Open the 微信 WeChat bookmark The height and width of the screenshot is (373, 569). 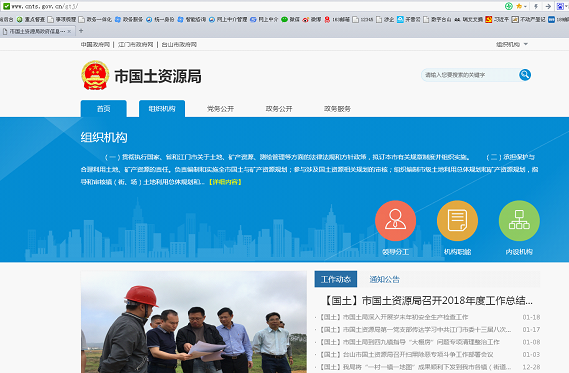(x=290, y=19)
